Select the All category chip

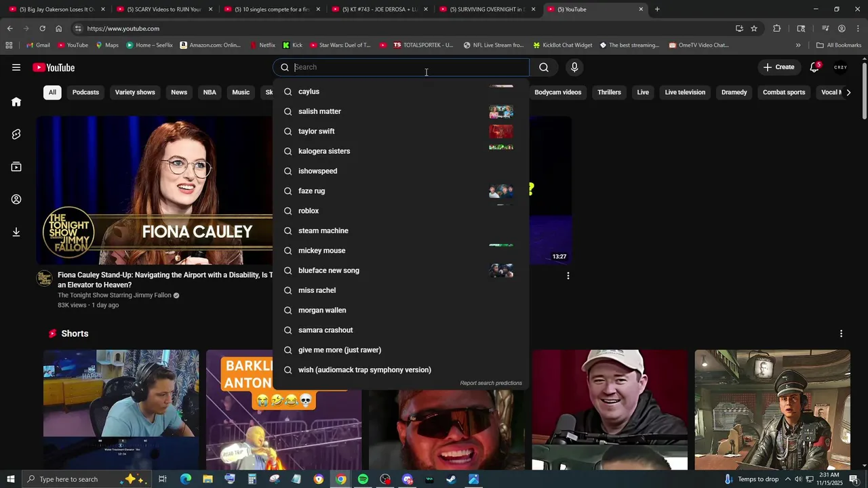click(x=52, y=92)
